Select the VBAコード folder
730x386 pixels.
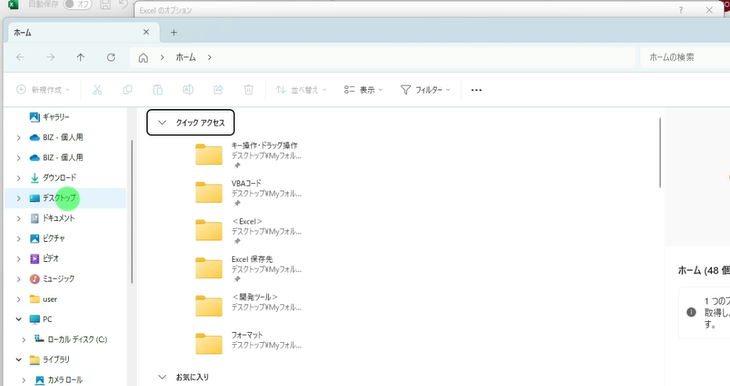pos(249,193)
